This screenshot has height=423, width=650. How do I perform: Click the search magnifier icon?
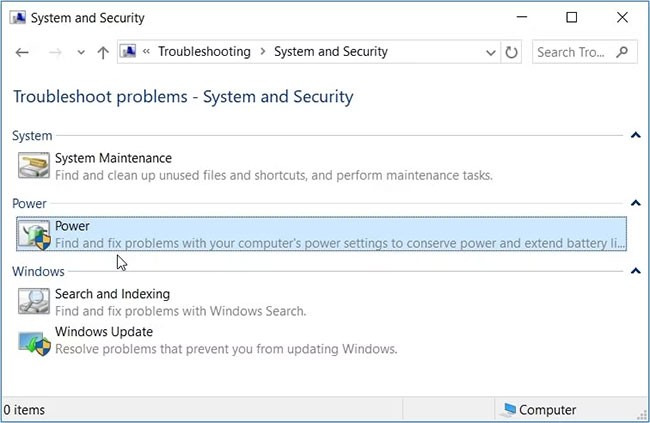click(622, 52)
